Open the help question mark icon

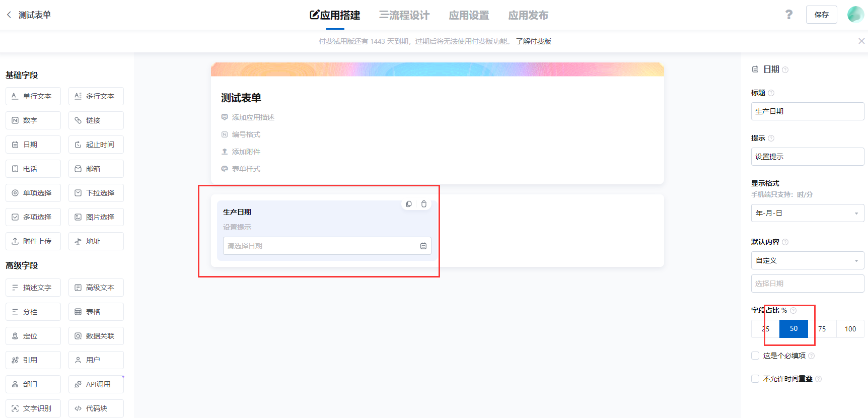(788, 15)
